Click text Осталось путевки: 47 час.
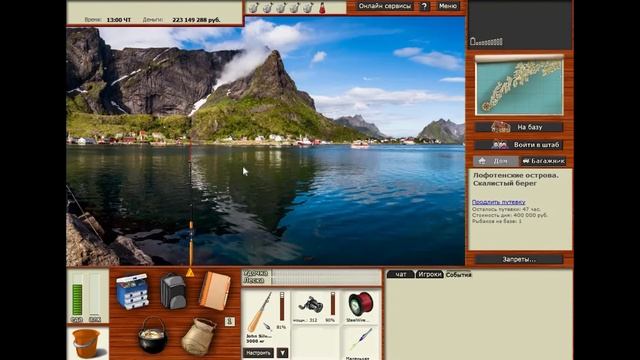Image resolution: width=640 pixels, height=360 pixels. point(506,209)
